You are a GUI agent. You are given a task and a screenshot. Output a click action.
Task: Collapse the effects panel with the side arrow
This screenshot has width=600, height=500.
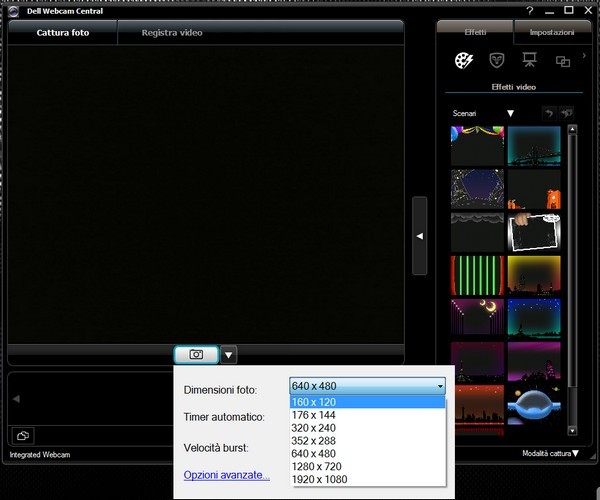420,235
